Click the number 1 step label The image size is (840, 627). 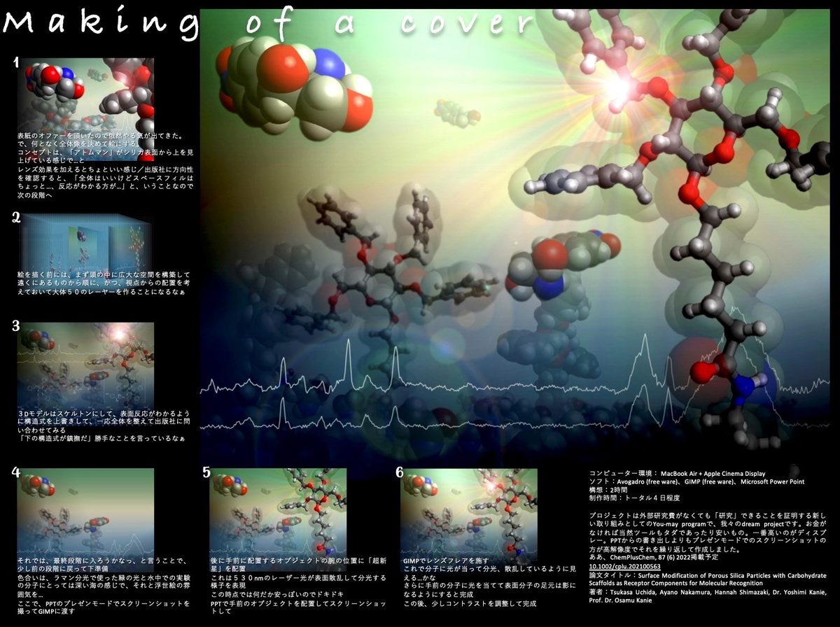15,64
